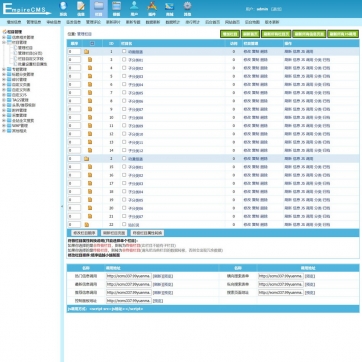Screen dimensions: 362x362
Task: Expand the 信息相关管理 tree node
Action: pyautogui.click(x=4, y=37)
